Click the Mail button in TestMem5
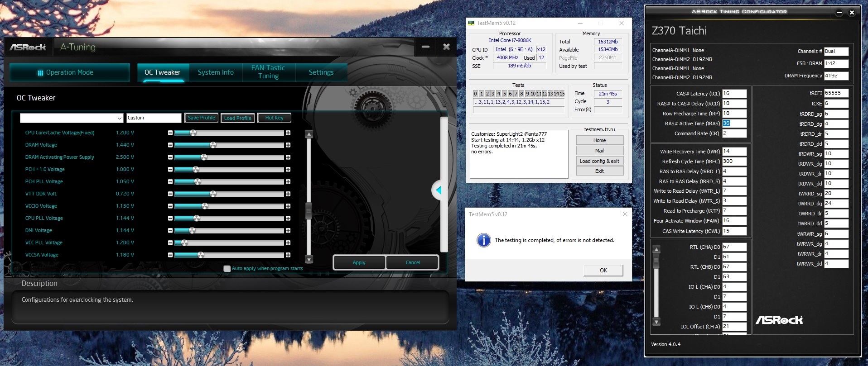Viewport: 868px width, 366px height. tap(600, 151)
